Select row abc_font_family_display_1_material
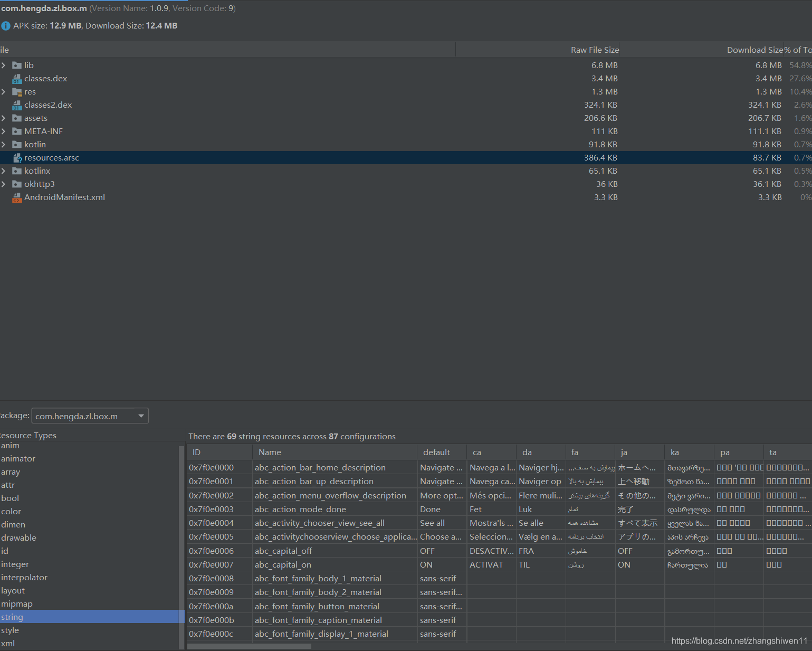The image size is (812, 651). 499,634
